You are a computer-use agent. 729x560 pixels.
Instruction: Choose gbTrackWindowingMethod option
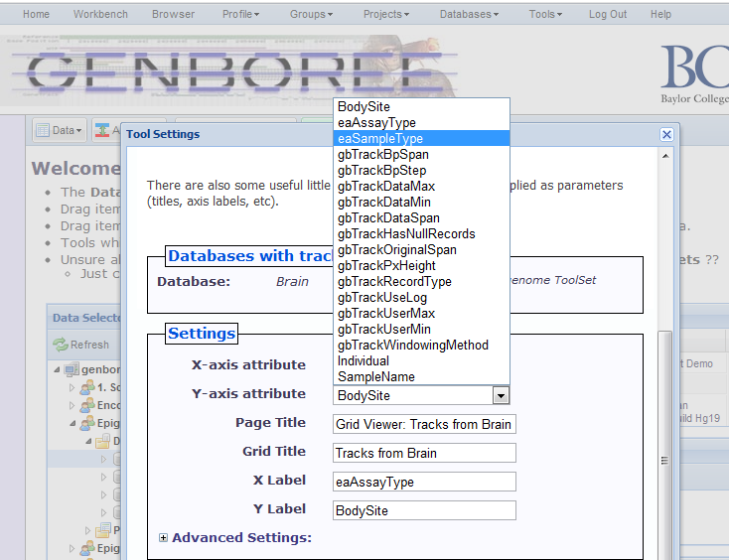(412, 346)
